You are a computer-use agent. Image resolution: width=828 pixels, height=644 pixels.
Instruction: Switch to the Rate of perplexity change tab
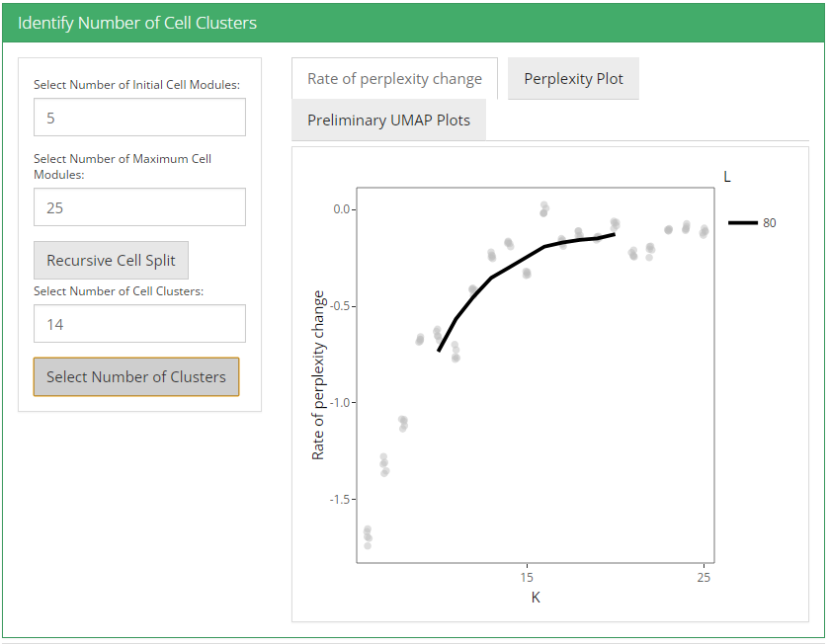point(394,79)
